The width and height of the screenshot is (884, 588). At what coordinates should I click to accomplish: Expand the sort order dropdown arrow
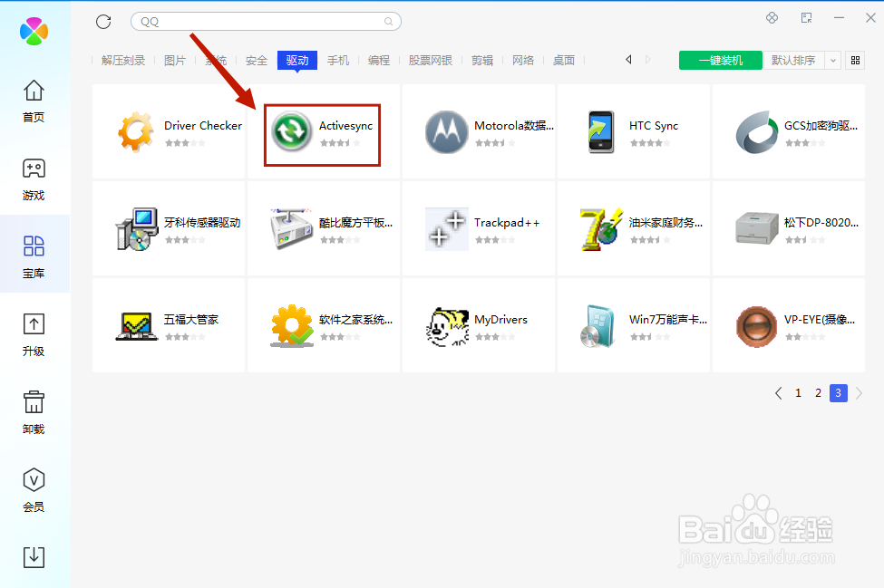pos(832,61)
